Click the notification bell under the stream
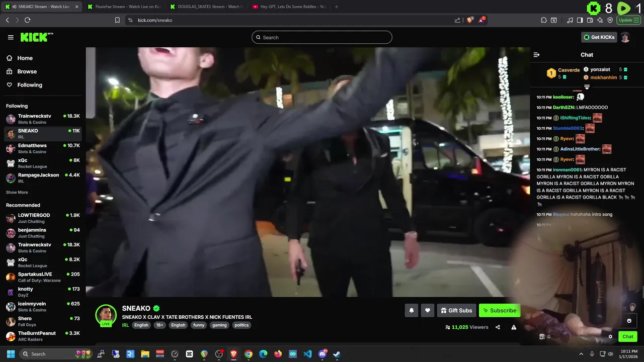Viewport: 644px width, 362px height. 411,310
